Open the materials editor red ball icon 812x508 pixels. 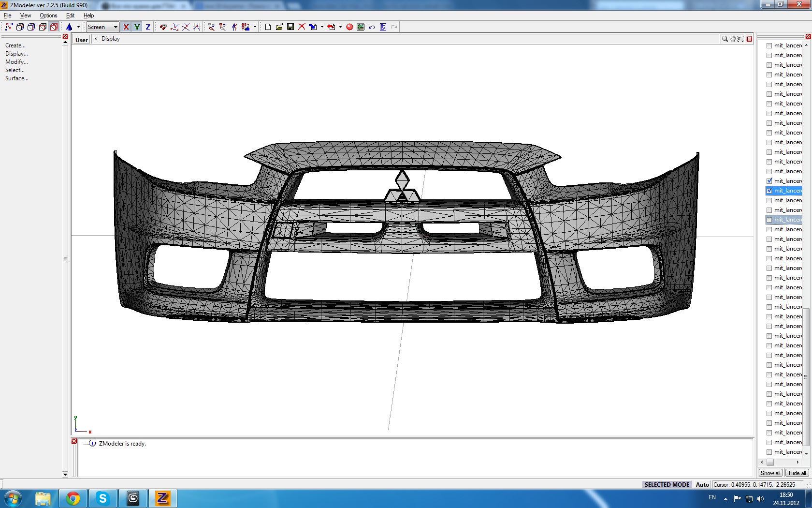click(x=349, y=27)
